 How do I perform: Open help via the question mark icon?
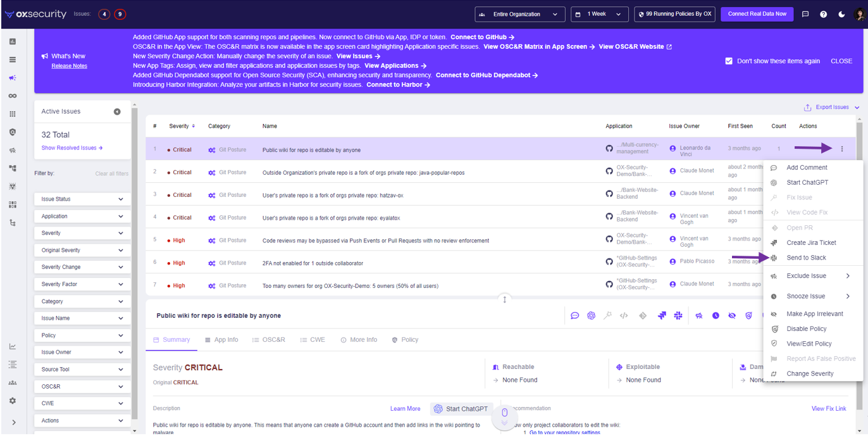[823, 14]
